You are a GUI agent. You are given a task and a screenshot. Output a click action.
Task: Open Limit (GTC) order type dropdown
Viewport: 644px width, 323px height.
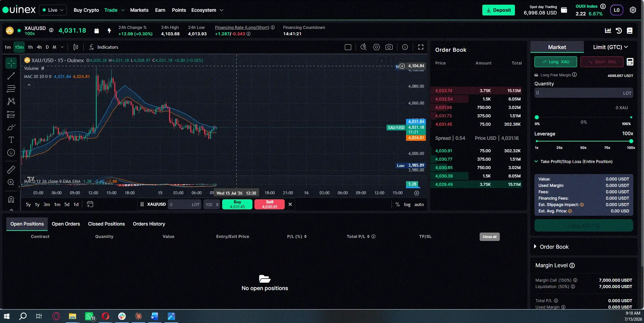point(610,47)
